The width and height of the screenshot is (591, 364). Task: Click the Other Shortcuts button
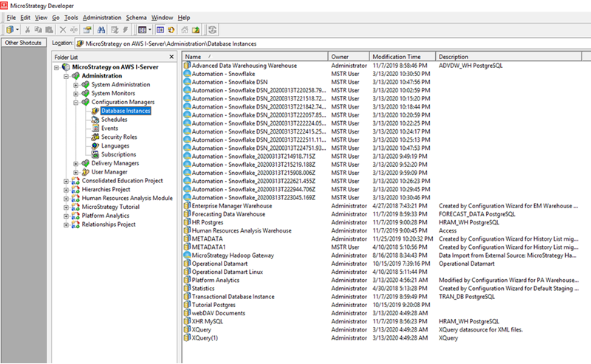coord(23,43)
